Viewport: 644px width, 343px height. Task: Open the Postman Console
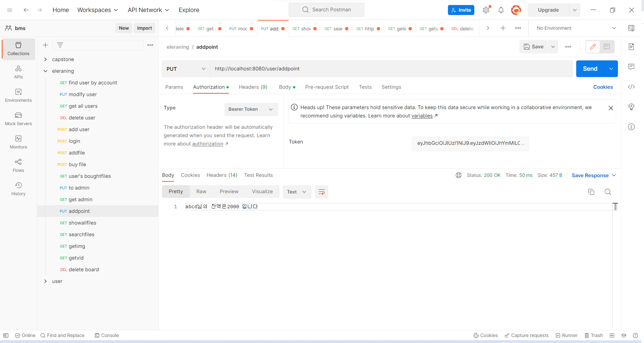coord(107,335)
